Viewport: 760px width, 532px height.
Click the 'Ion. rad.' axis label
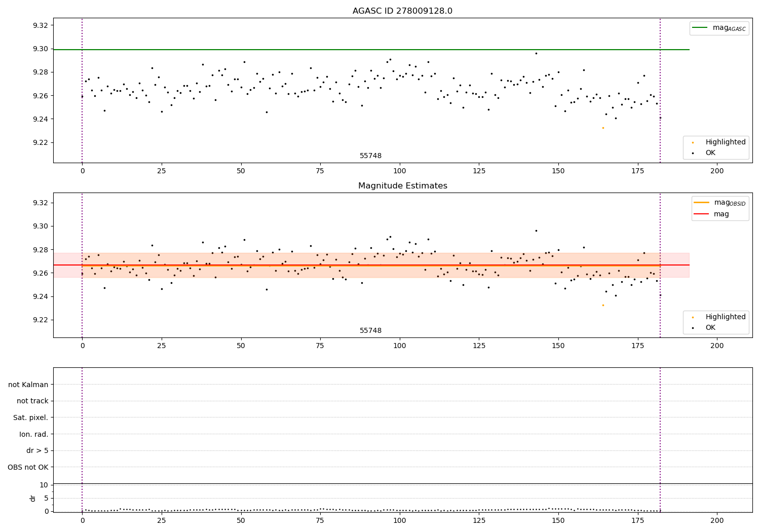(34, 434)
